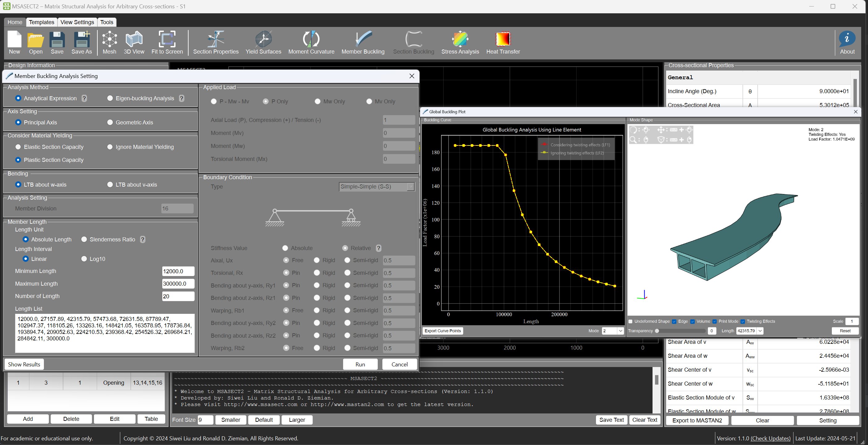Click help icon next to Slenderness Ratio
The width and height of the screenshot is (868, 445).
pos(143,239)
